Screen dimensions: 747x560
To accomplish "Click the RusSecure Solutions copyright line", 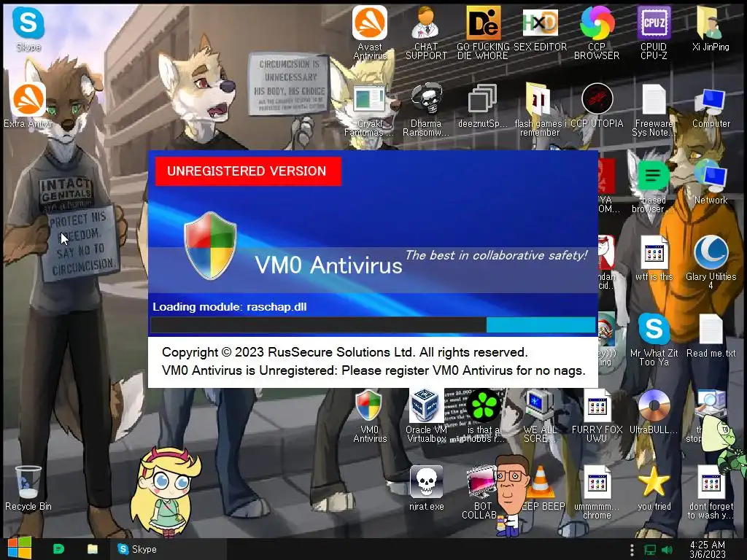I will [x=345, y=352].
